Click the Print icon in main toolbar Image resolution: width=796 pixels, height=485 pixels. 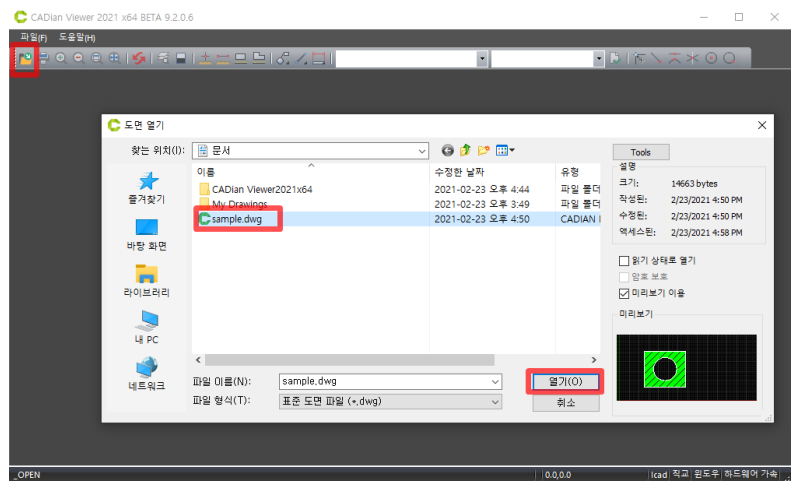(x=44, y=58)
